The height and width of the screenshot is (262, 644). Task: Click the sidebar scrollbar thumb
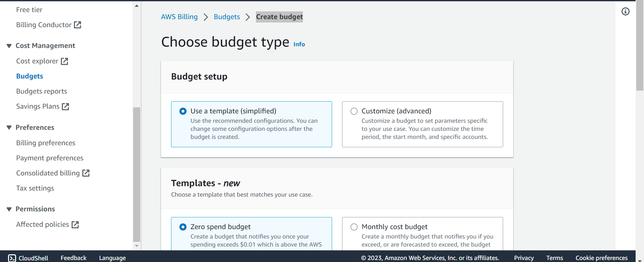(137, 174)
